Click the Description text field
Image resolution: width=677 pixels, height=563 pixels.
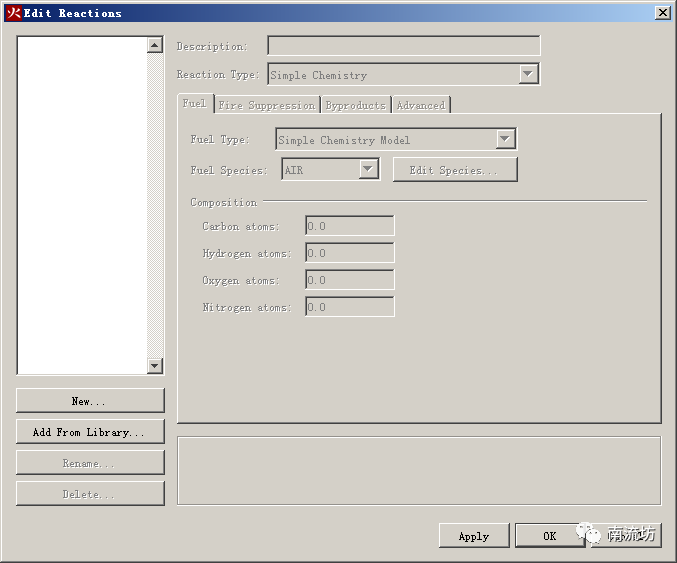(x=404, y=46)
